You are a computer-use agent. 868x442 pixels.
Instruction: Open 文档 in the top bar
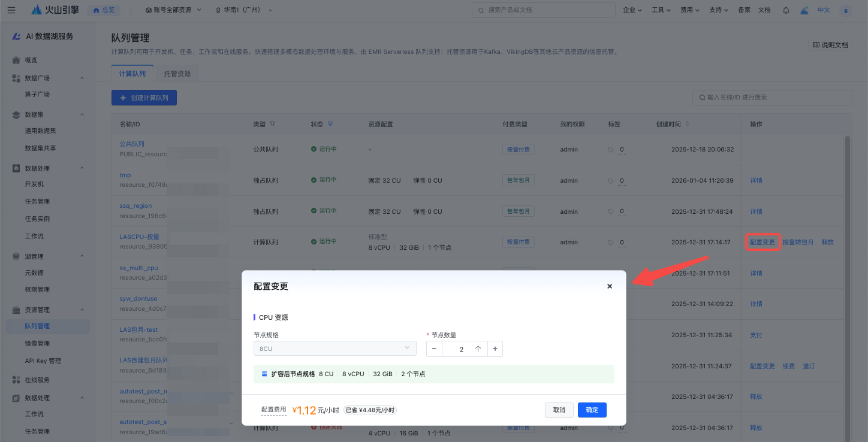764,10
